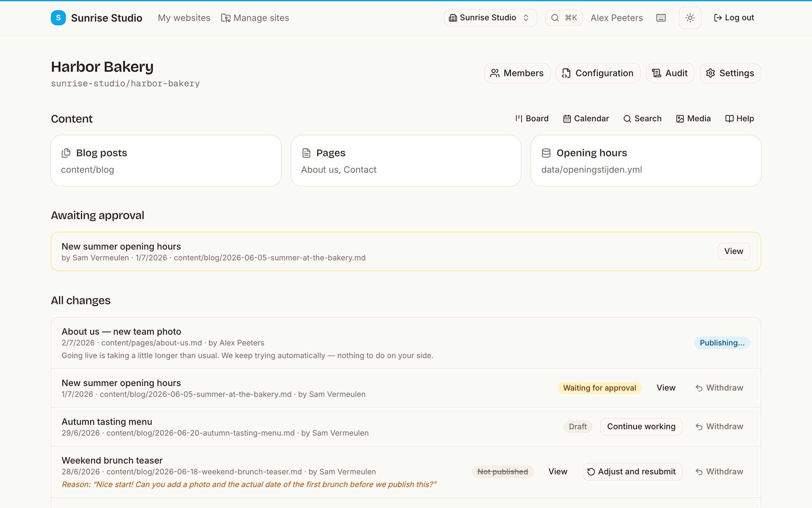812x508 pixels.
Task: Click the Autumn tasting menu title
Action: coord(107,422)
